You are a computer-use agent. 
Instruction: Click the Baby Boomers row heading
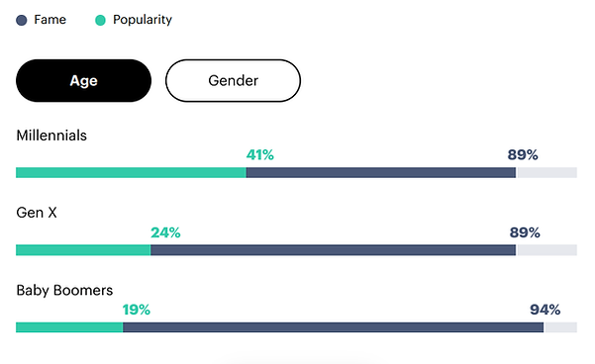point(64,291)
